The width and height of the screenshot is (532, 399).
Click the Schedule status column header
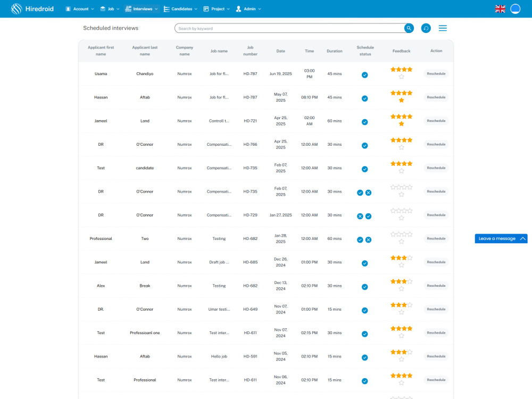[x=365, y=51]
